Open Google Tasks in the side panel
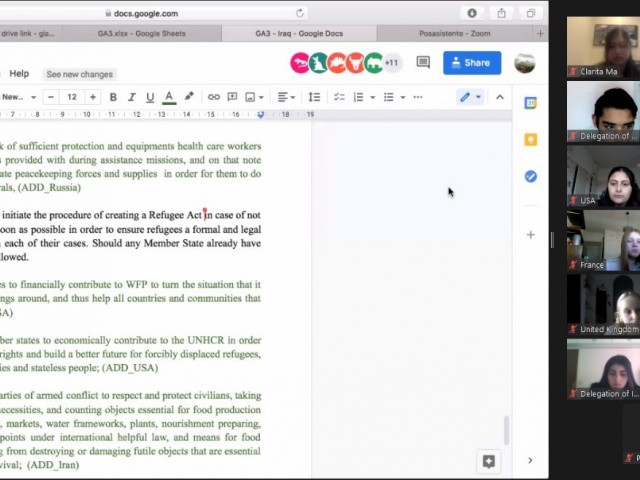Screen dimensions: 640x480 tap(531, 176)
